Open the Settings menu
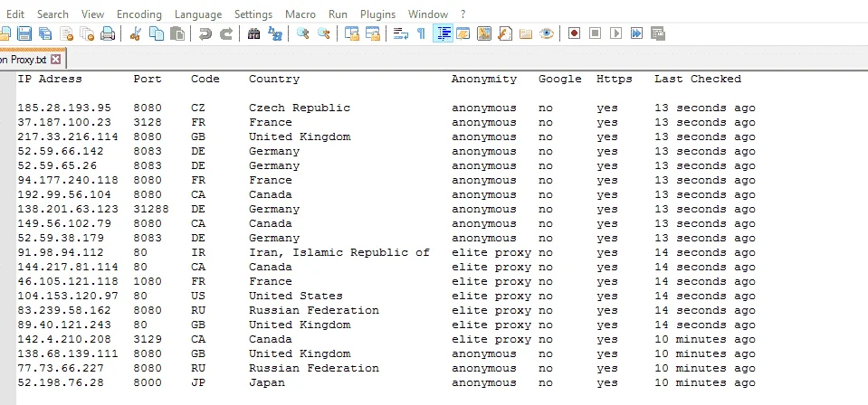Screen dimensions: 868x405 tap(253, 14)
